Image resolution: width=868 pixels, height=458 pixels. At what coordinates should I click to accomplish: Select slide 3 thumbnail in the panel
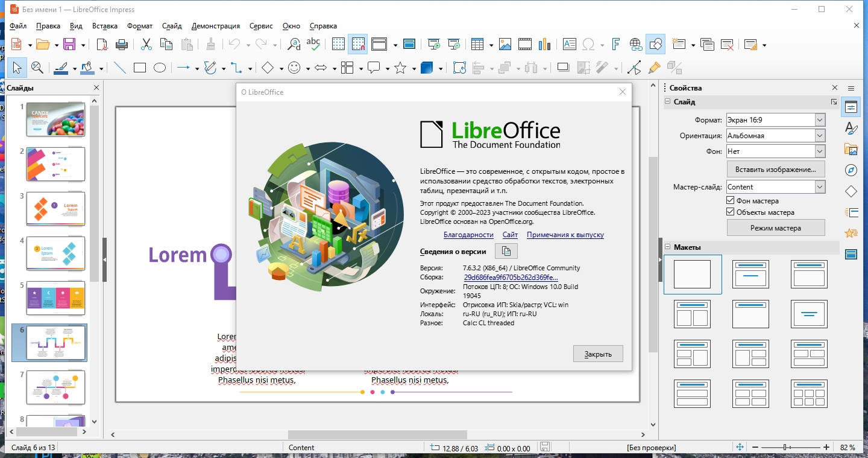pyautogui.click(x=55, y=209)
